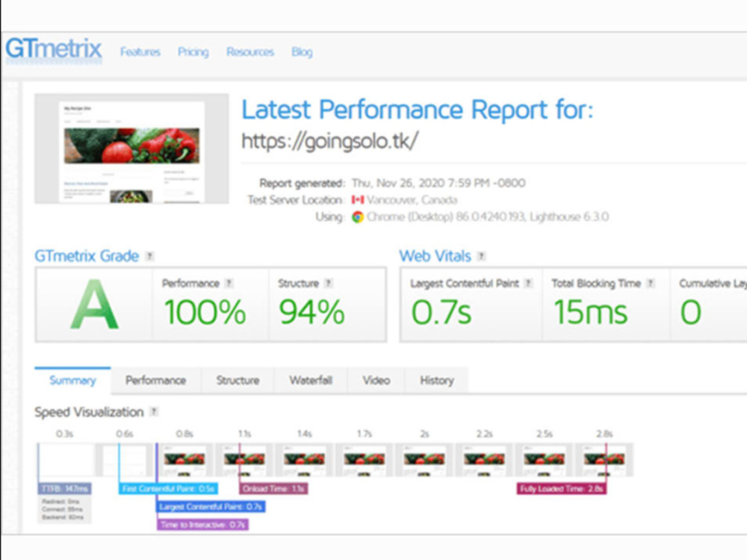
Task: Click the Speed Visualization help icon
Action: [155, 412]
